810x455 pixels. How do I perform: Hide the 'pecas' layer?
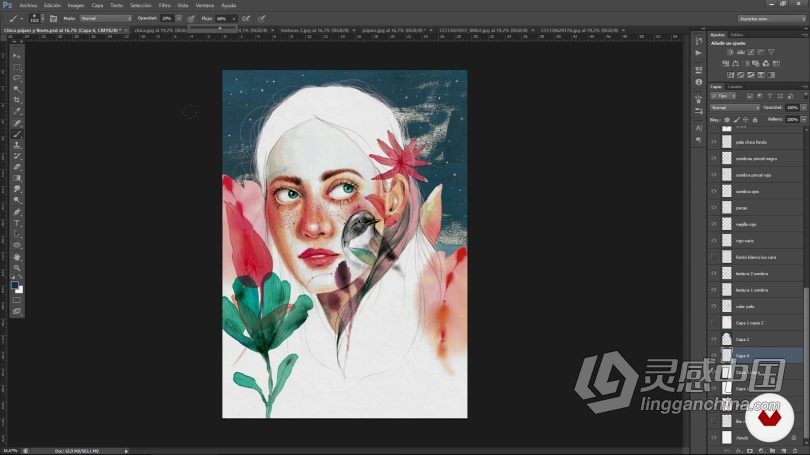click(x=714, y=208)
